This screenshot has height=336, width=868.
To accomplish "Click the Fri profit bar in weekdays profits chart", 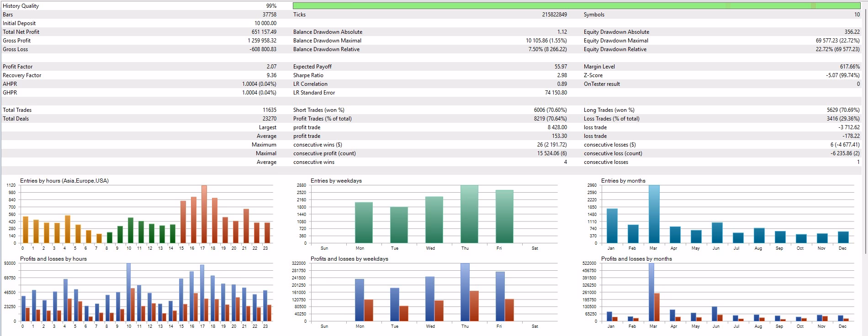I will point(500,297).
